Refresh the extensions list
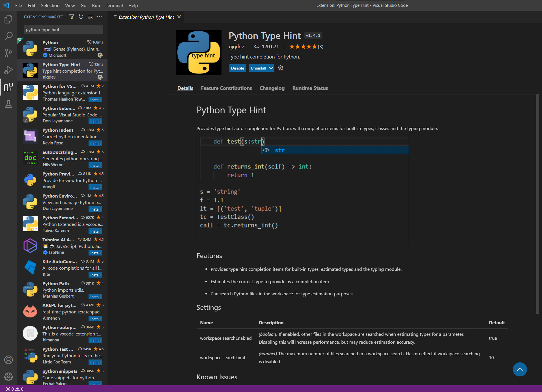The width and height of the screenshot is (542, 392). (81, 17)
